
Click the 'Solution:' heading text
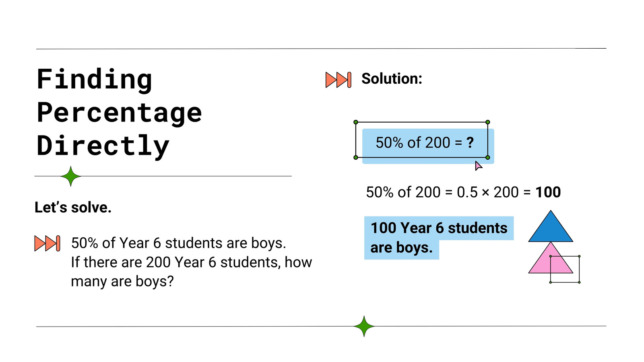coord(392,79)
